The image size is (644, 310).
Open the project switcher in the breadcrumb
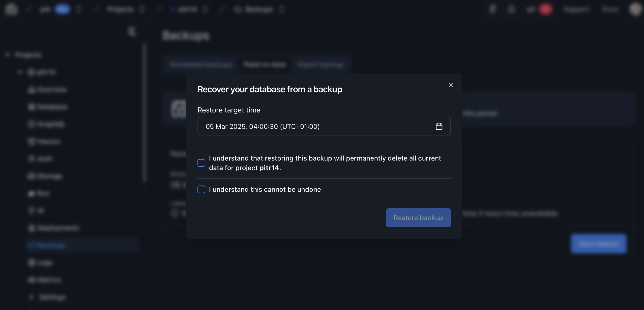point(205,9)
